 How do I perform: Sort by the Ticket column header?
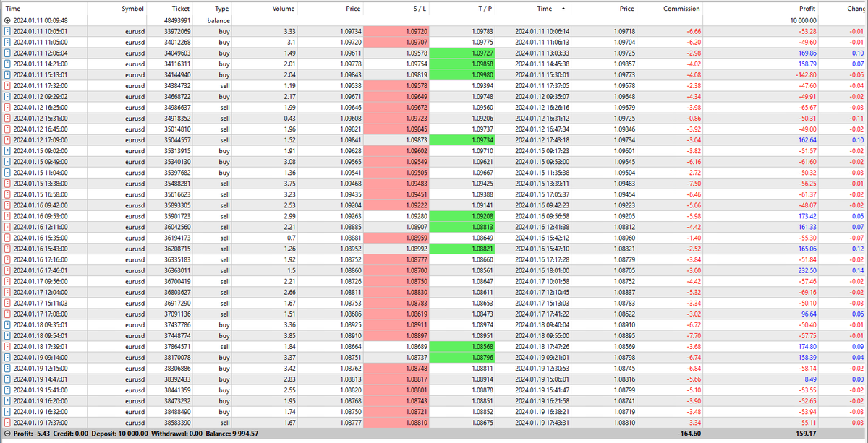pos(180,9)
